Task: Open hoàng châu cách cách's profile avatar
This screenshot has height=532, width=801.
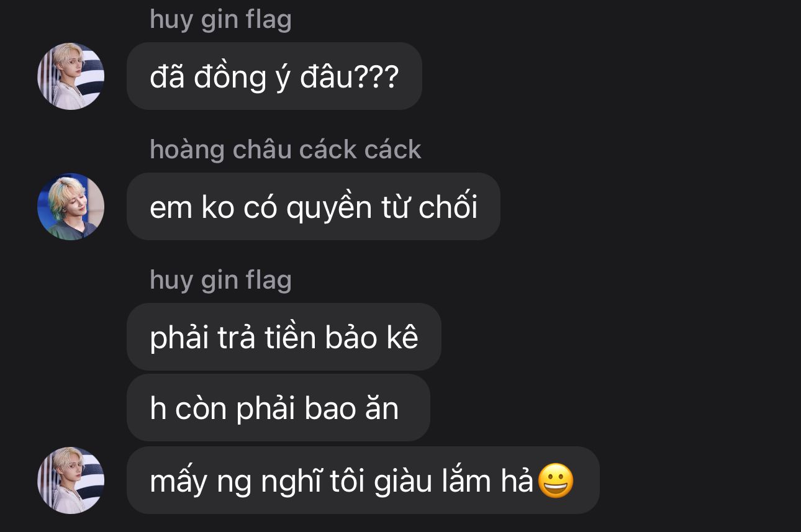Action: pos(71,207)
